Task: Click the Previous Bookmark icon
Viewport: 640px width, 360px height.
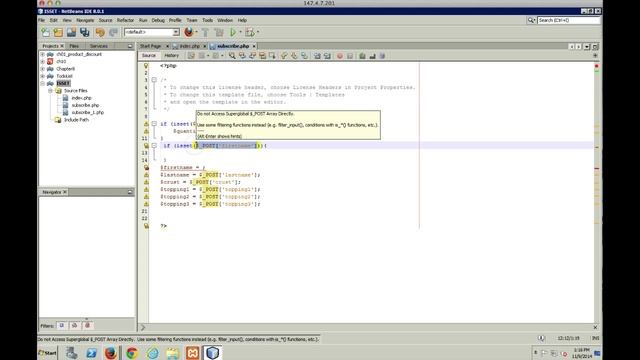Action: 284,56
